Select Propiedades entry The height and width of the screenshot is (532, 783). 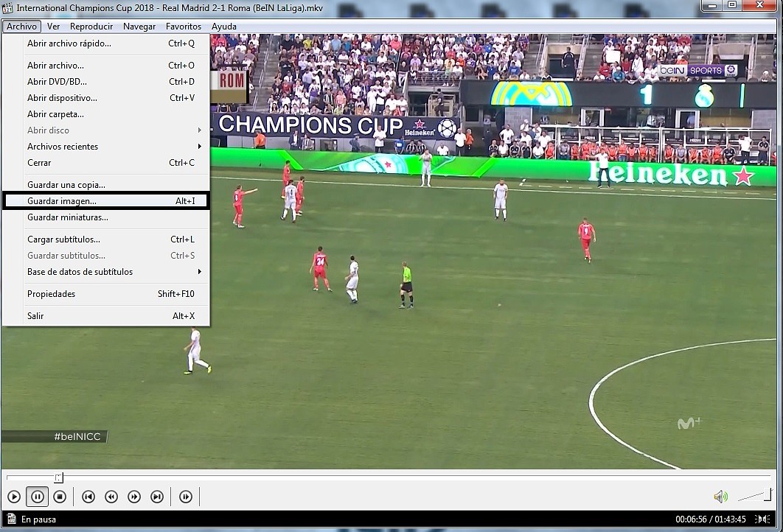click(x=106, y=293)
